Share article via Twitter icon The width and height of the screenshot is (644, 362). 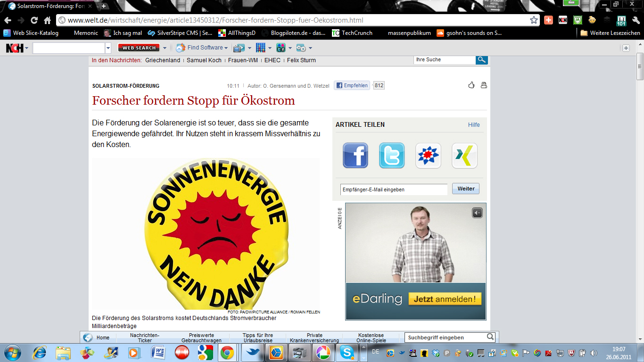click(x=391, y=156)
